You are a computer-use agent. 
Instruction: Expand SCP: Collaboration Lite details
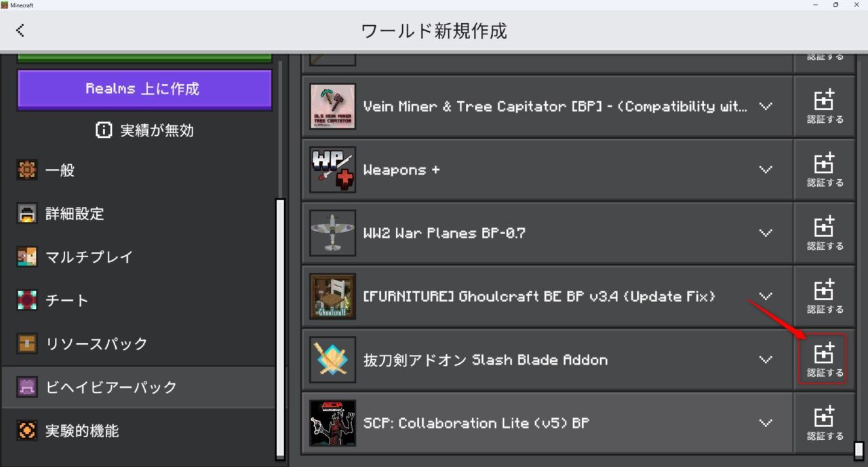(x=766, y=423)
